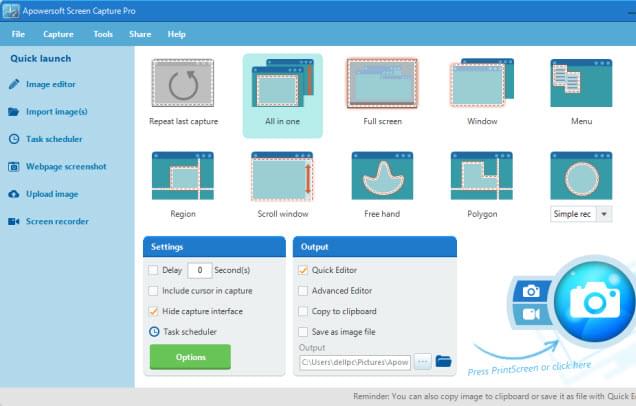Open the Help menu

tap(176, 34)
